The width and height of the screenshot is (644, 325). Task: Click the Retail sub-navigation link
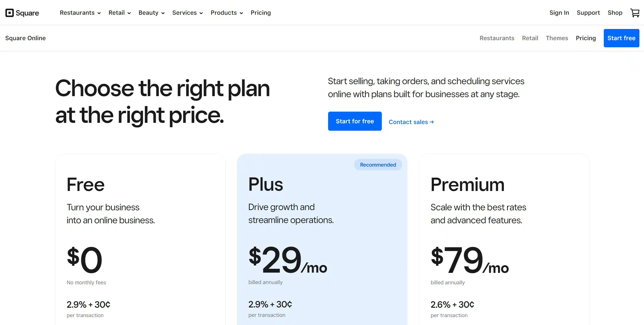[x=529, y=38]
